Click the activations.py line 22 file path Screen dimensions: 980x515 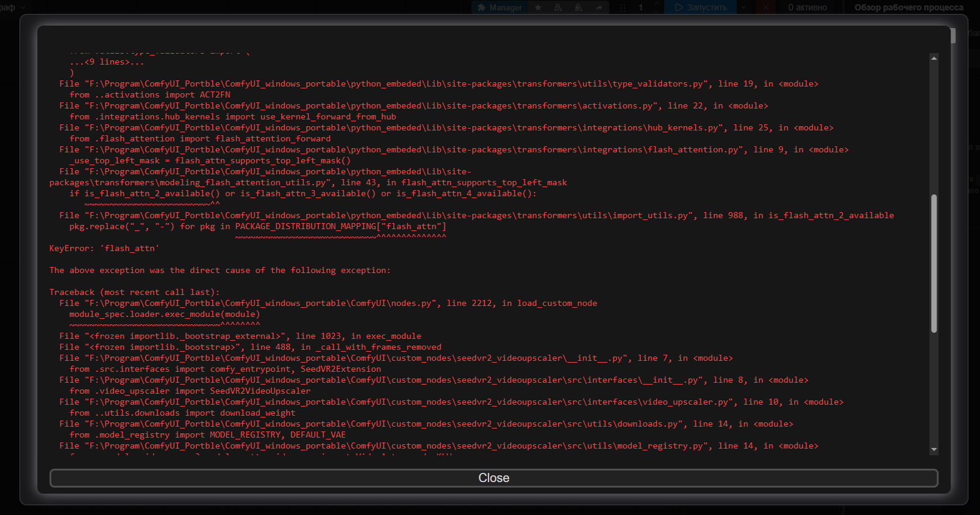tap(413, 105)
